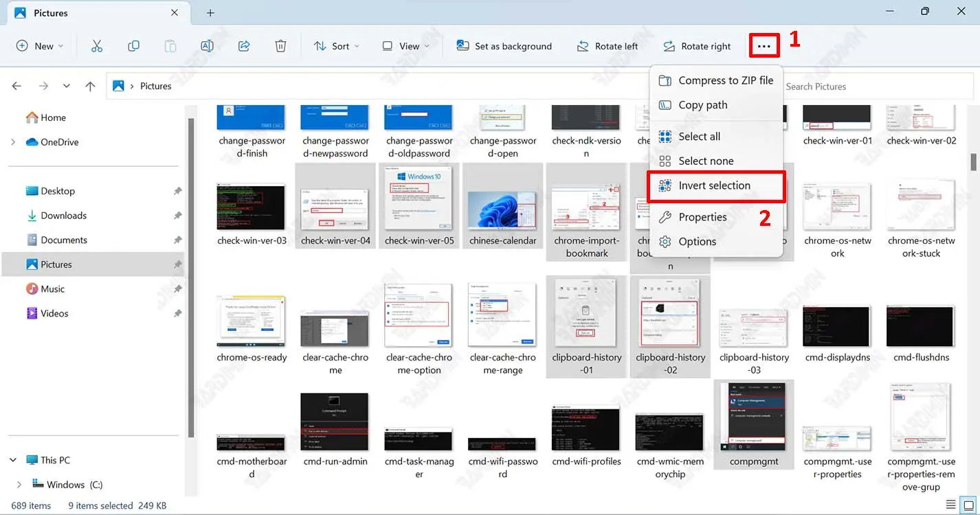Click Set as background button
This screenshot has width=980, height=515.
(x=504, y=46)
